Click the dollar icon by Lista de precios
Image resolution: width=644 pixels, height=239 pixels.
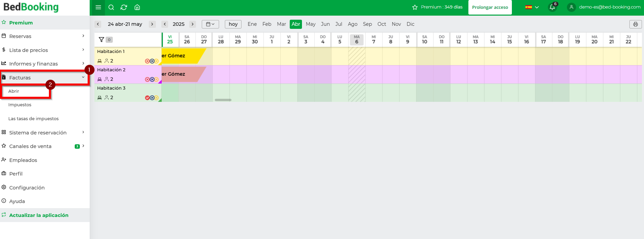click(x=4, y=50)
